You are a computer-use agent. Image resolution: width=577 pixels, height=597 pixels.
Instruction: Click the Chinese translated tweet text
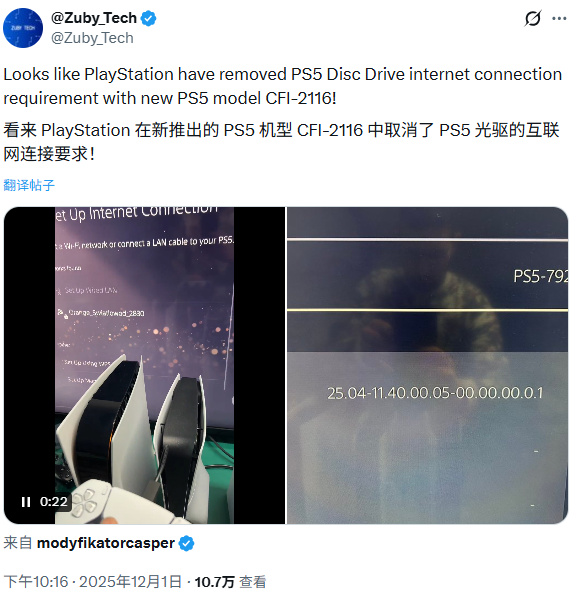coord(281,142)
